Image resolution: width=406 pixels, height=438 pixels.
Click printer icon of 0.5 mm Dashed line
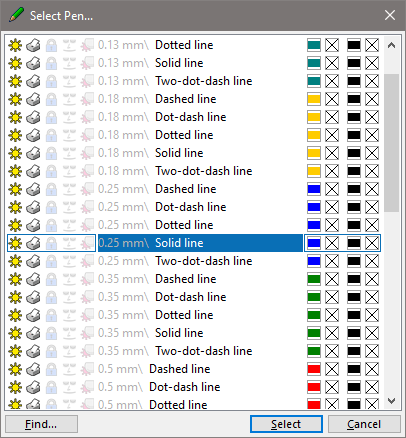click(x=33, y=369)
